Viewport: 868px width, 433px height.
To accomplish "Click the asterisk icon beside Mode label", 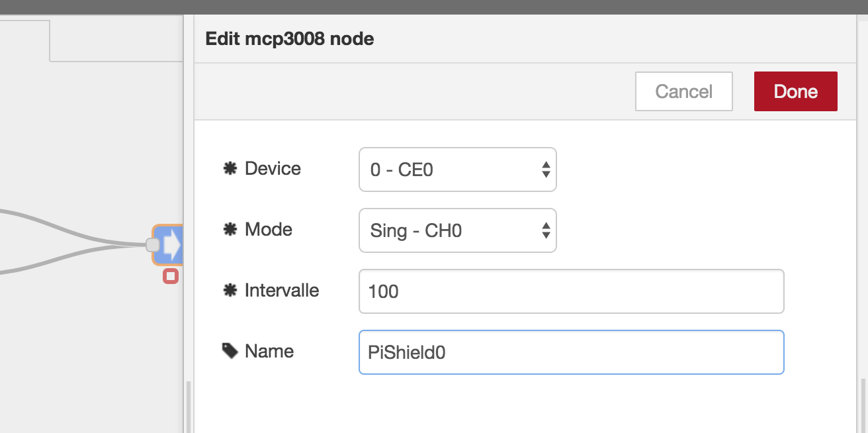I will [x=230, y=228].
